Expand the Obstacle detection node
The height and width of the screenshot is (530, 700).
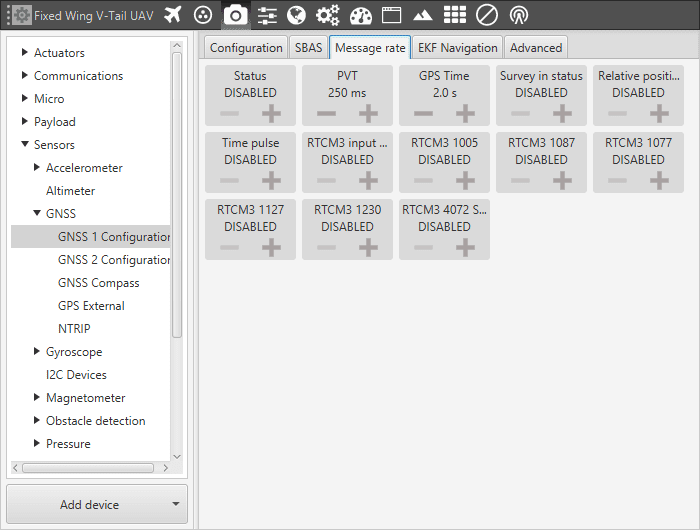coord(37,420)
